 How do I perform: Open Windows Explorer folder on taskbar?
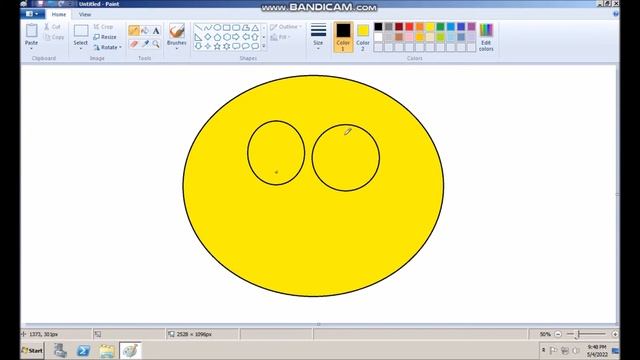pos(107,351)
